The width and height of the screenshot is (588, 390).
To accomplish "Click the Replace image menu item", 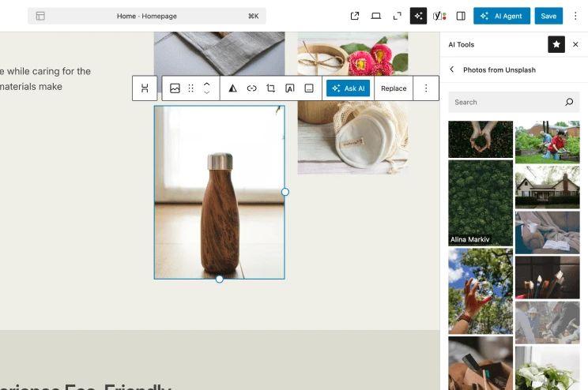I will coord(394,88).
